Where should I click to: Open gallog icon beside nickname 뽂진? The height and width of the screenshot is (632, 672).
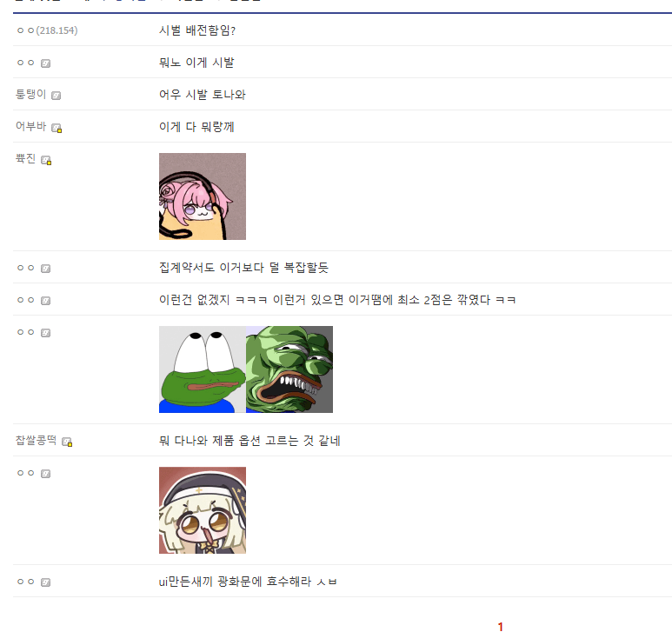46,160
